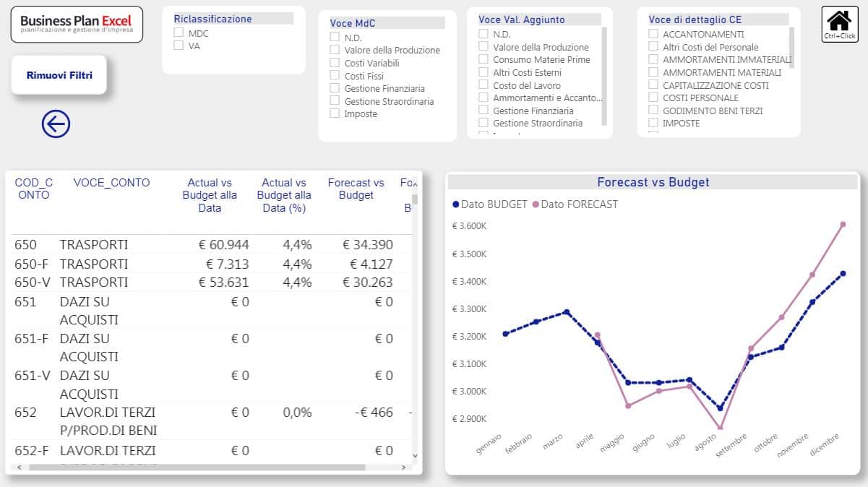
Task: Click the Business Plan Excel logo
Action: pos(77,25)
